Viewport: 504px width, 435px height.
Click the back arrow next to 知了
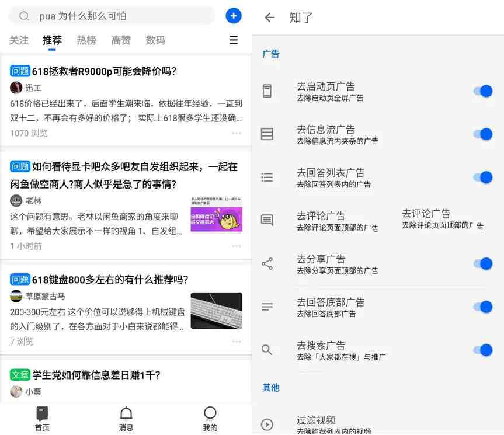point(269,18)
